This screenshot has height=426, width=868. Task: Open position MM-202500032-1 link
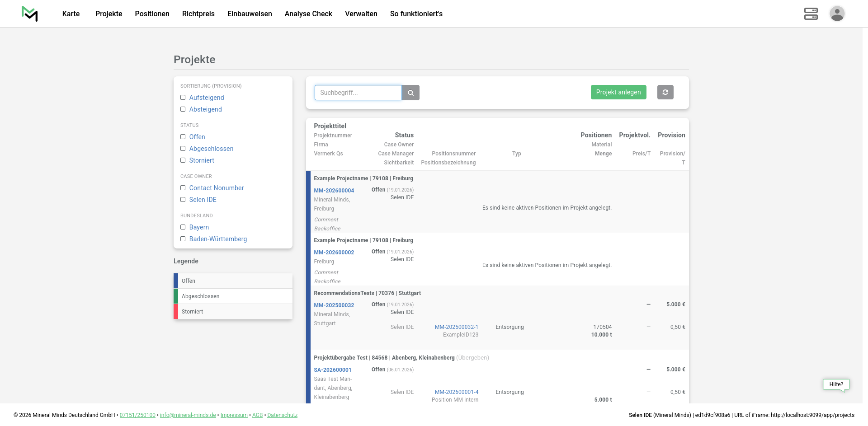pyautogui.click(x=456, y=327)
